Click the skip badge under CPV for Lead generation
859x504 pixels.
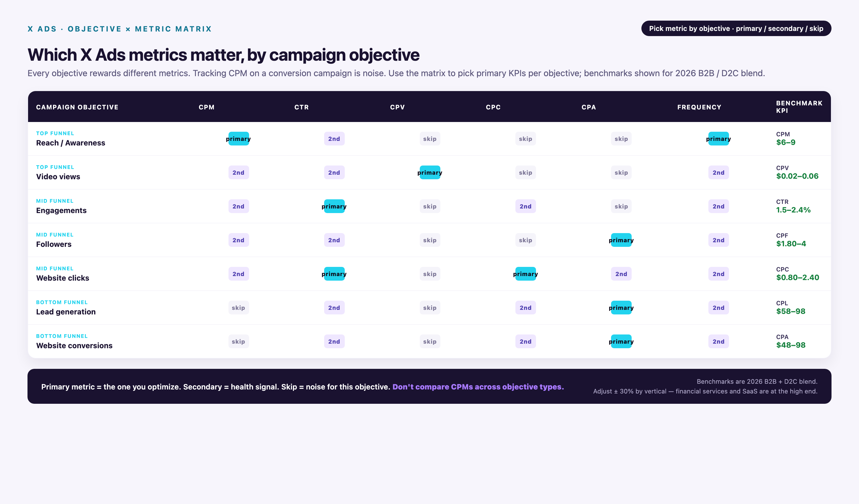pyautogui.click(x=430, y=308)
